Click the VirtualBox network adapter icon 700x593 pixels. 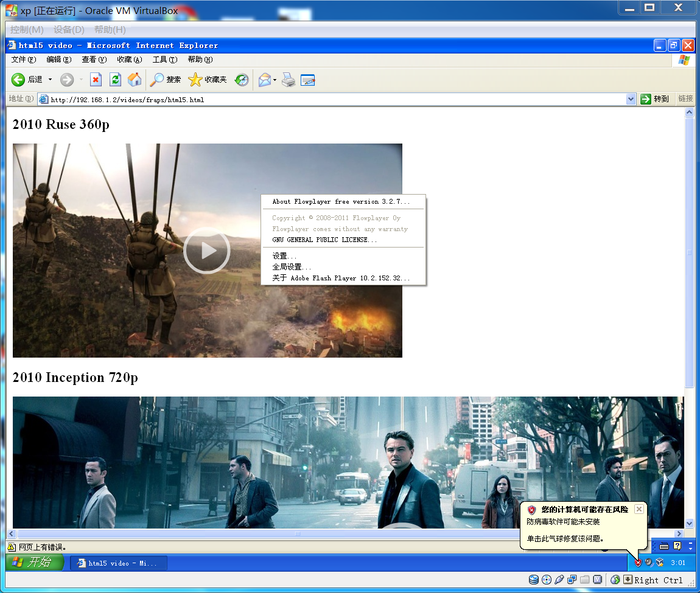572,580
